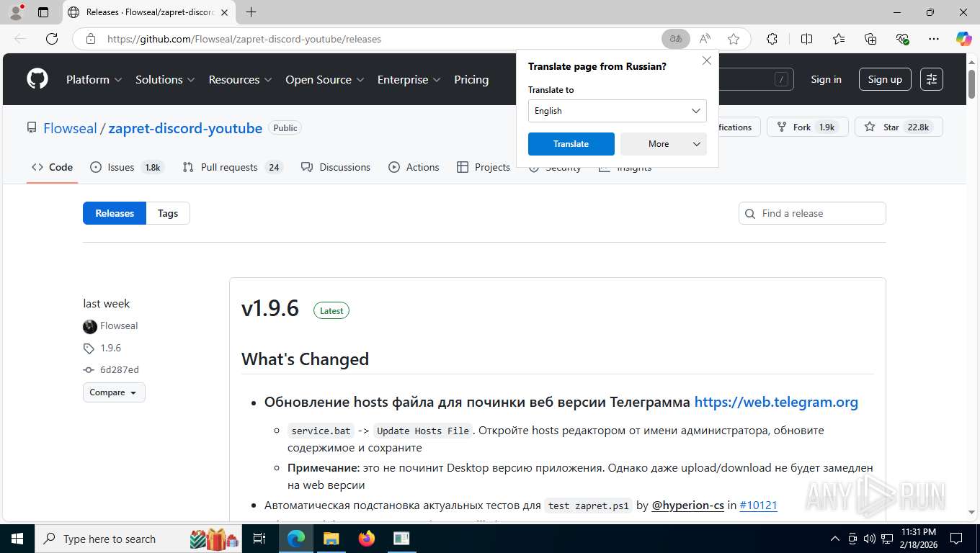Close the Releases browser tab
980x553 pixels.
pyautogui.click(x=224, y=12)
